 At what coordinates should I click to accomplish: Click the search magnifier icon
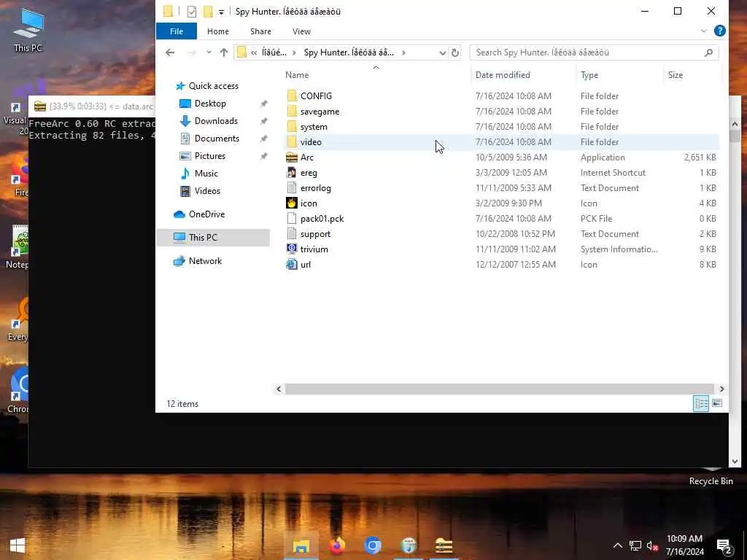click(708, 52)
